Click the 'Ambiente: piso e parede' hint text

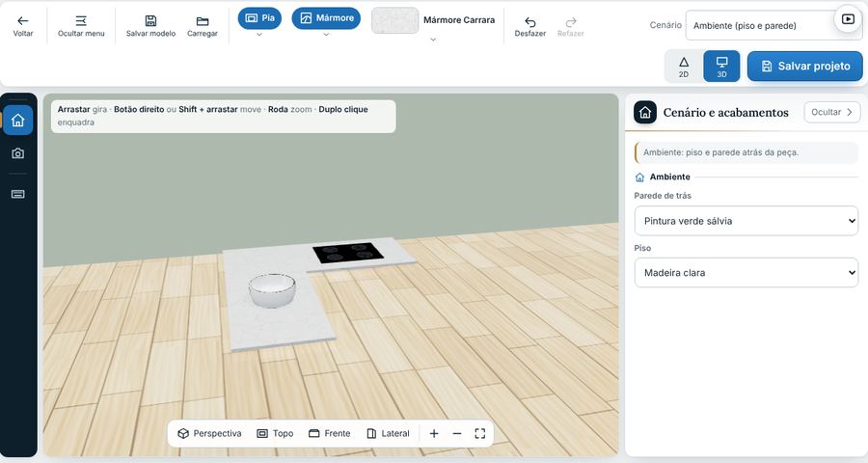tap(720, 152)
